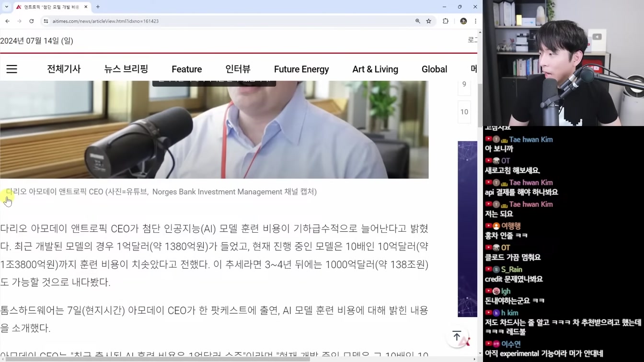
Task: Click chat message '클로드 가끔 멈춰요'
Action: click(x=513, y=257)
